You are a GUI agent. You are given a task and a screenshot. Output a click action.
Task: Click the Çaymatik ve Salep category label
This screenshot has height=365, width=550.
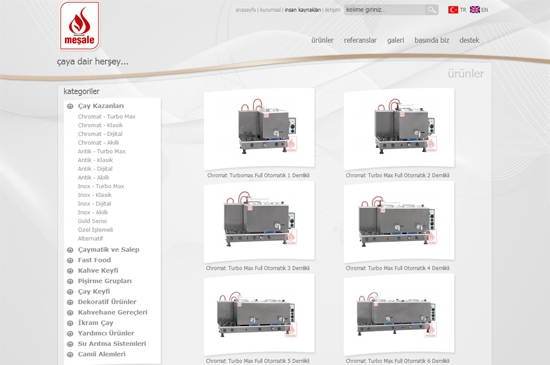point(109,250)
